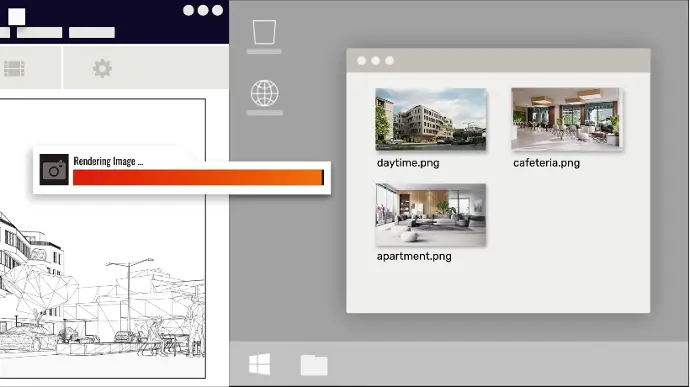Click the orange rendering progress bar
The width and height of the screenshot is (690, 387).
click(198, 177)
